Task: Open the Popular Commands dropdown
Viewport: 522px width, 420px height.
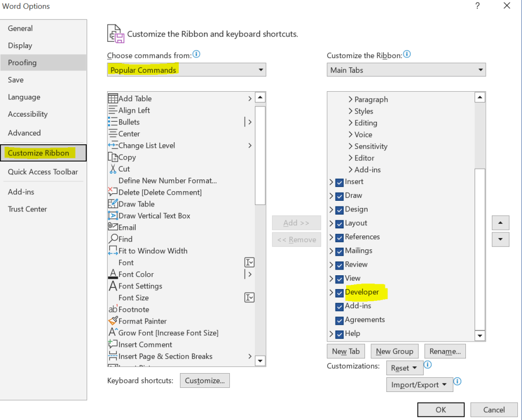Action: click(x=187, y=70)
